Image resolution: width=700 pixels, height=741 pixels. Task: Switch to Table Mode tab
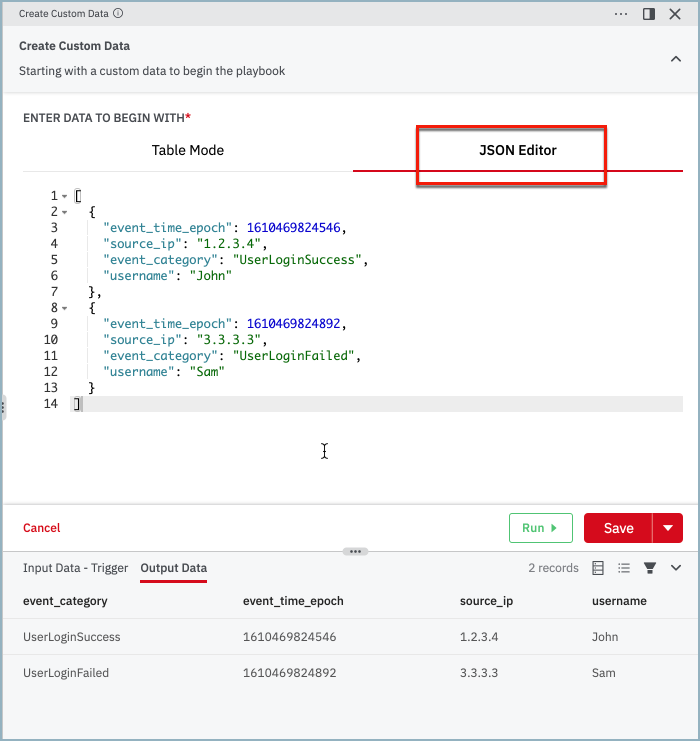click(x=188, y=150)
